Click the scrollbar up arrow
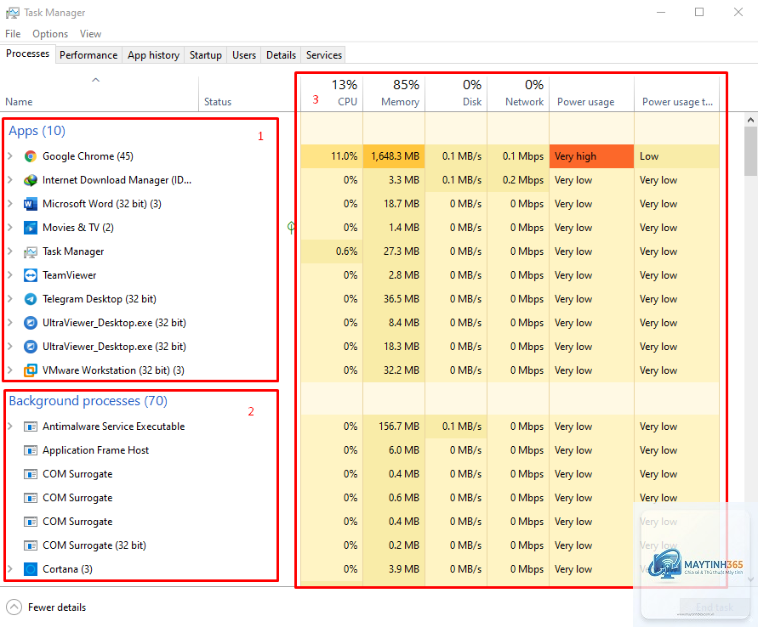Screen dimensions: 758x627 pyautogui.click(x=750, y=119)
